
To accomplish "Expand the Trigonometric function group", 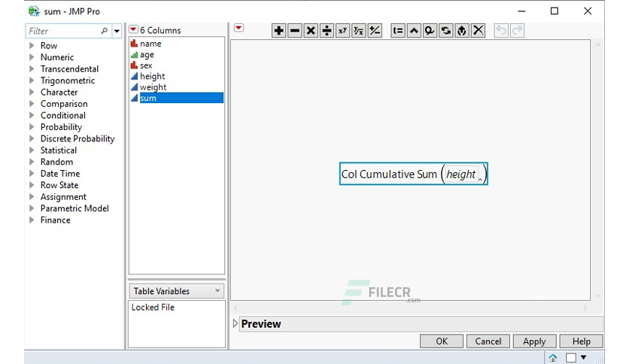I will tap(32, 80).
